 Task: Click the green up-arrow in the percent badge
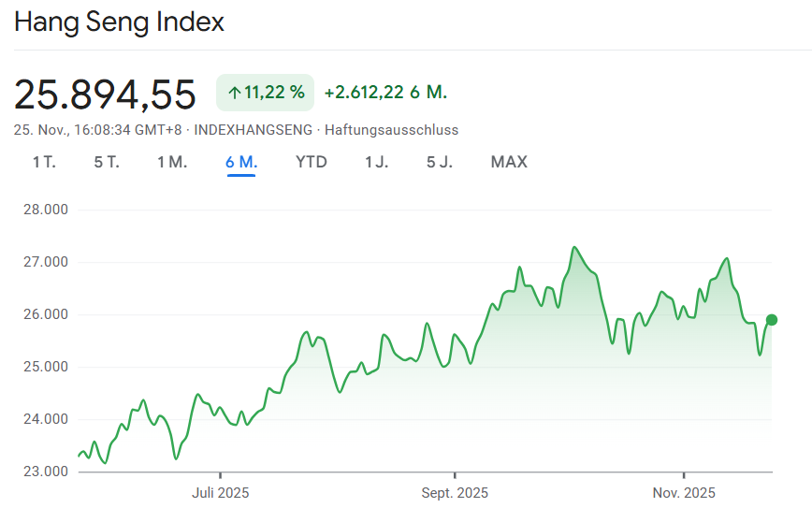click(x=234, y=93)
